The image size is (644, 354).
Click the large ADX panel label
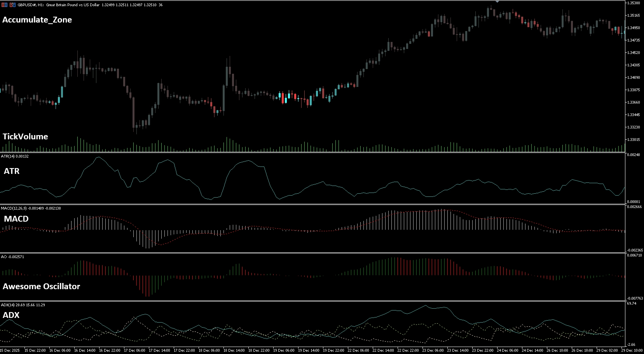[x=11, y=315]
